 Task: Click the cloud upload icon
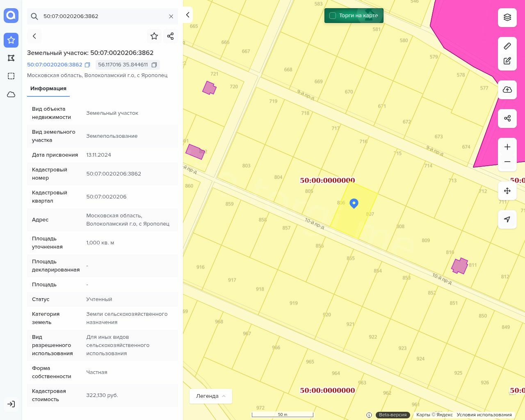507,90
